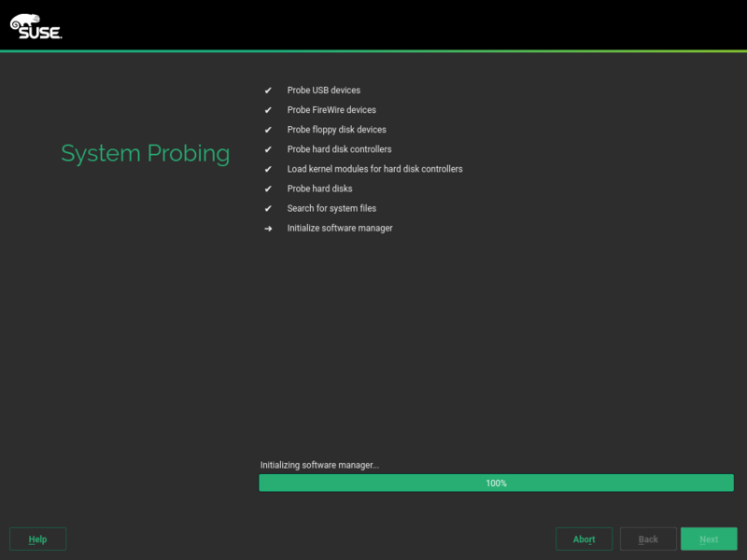The height and width of the screenshot is (560, 747).
Task: Click checkmark beside Search for system files
Action: (x=268, y=208)
